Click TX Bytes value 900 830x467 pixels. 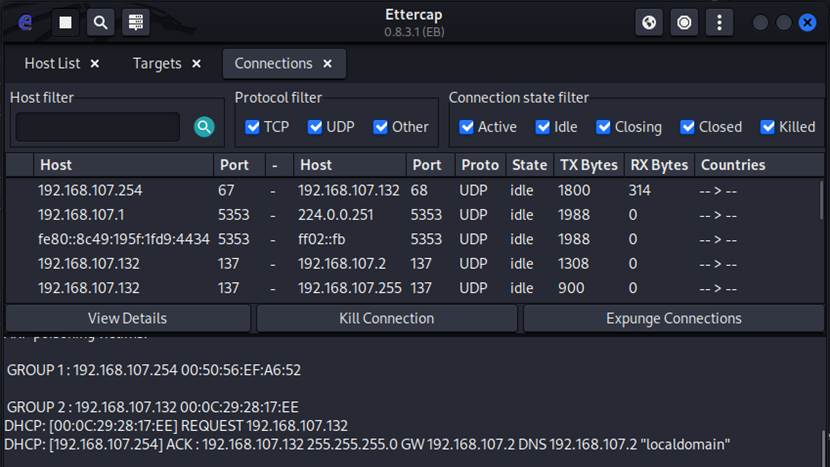coord(571,288)
